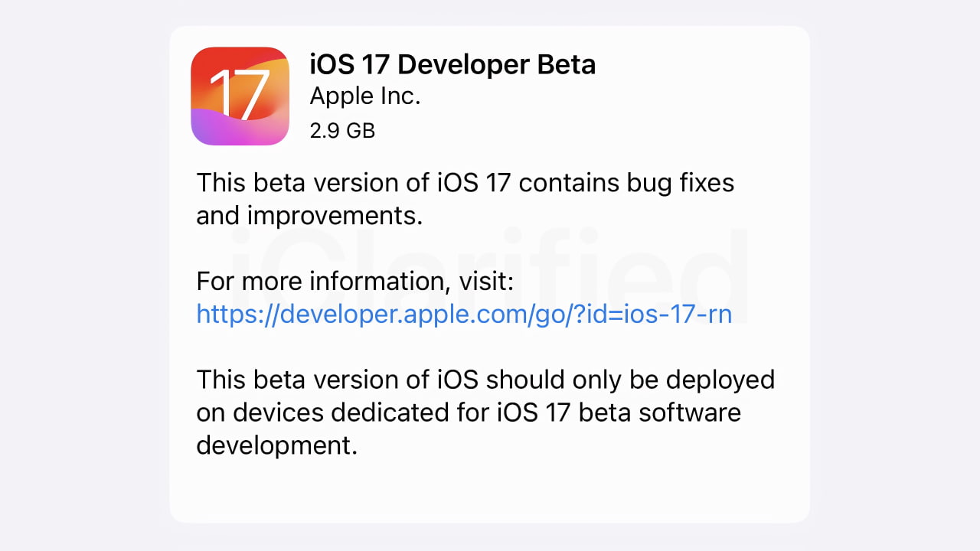Click the word "development." in the last line
The height and width of the screenshot is (551, 980).
pyautogui.click(x=277, y=445)
